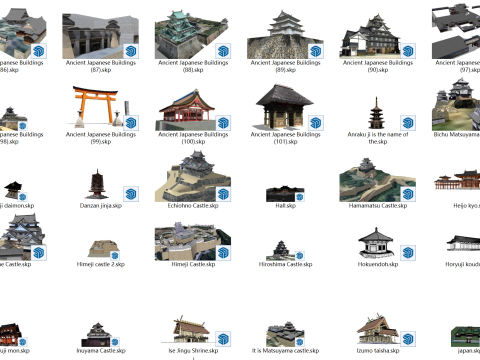
Task: Click the file name 'Ancient Japanese Buildings (87).skp'
Action: tap(101, 66)
